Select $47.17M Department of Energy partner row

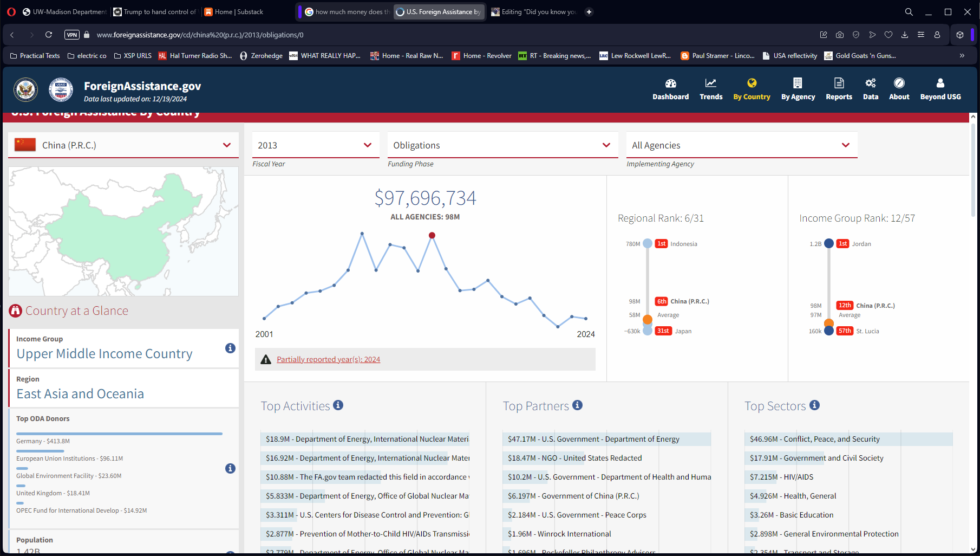(x=606, y=439)
